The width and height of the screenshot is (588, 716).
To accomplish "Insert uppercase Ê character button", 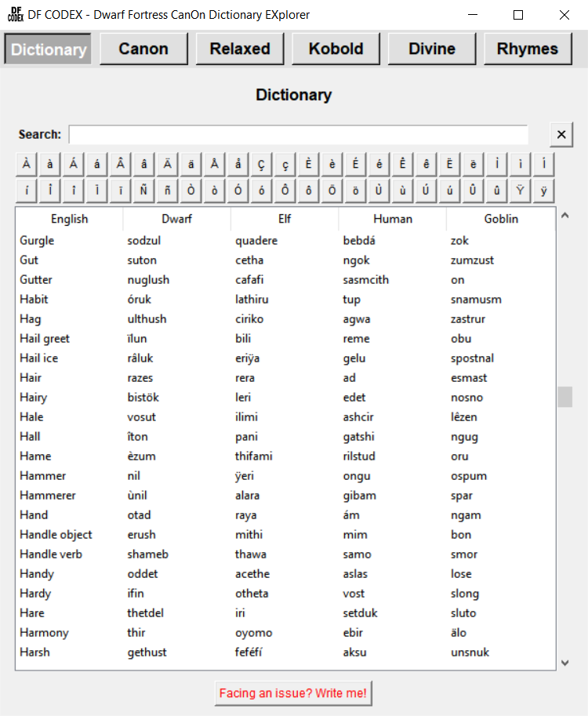I will point(402,164).
